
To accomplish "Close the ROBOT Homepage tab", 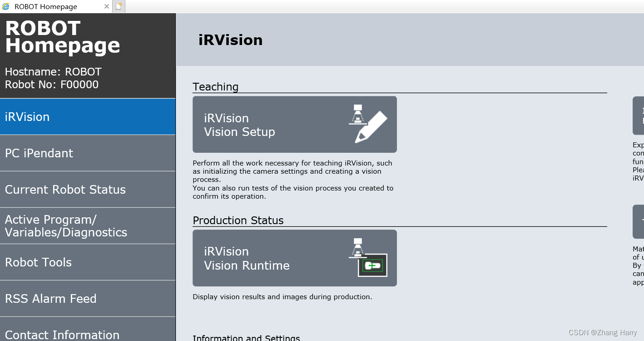I will (x=106, y=6).
